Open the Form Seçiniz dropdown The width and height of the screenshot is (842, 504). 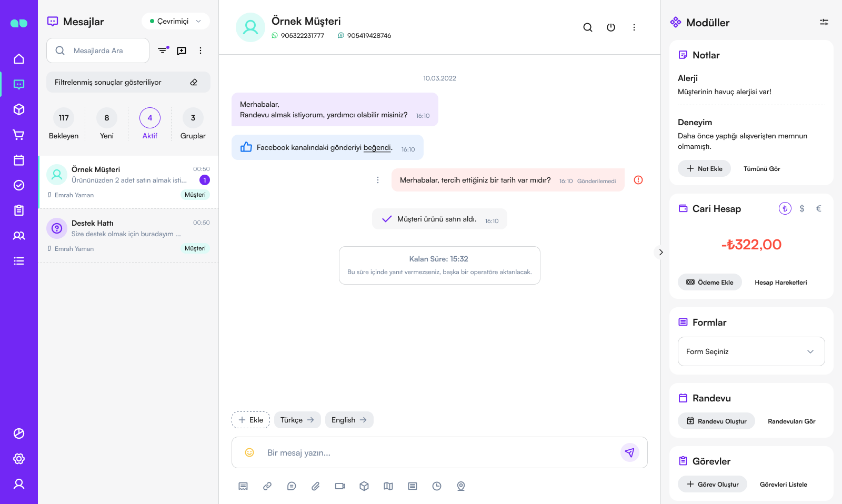click(751, 351)
